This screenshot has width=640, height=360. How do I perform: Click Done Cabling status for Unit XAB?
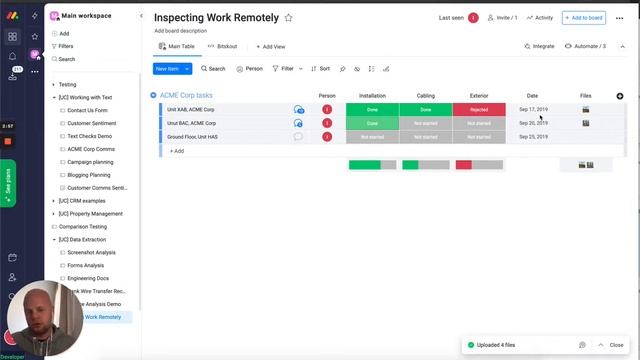(426, 109)
